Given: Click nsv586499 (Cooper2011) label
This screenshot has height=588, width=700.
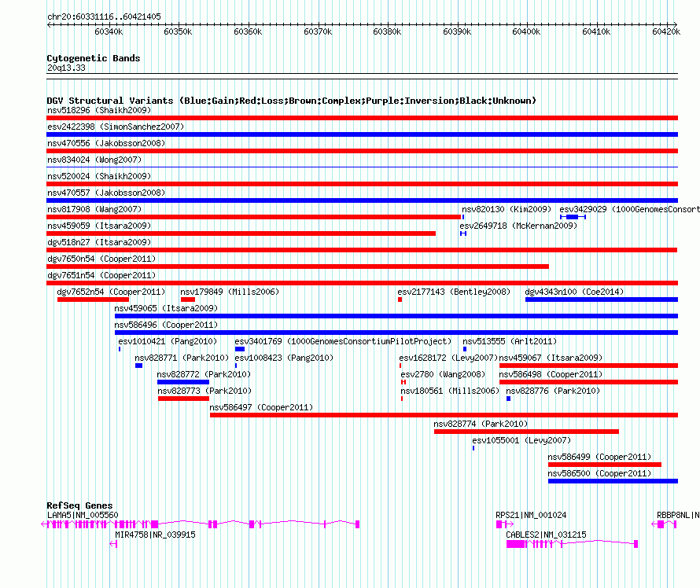Looking at the screenshot, I should (x=599, y=457).
